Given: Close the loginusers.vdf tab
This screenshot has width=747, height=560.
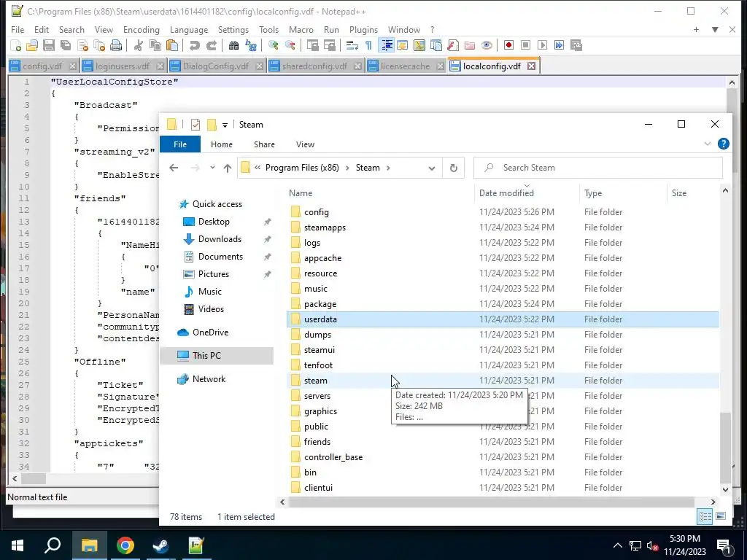Looking at the screenshot, I should 160,66.
